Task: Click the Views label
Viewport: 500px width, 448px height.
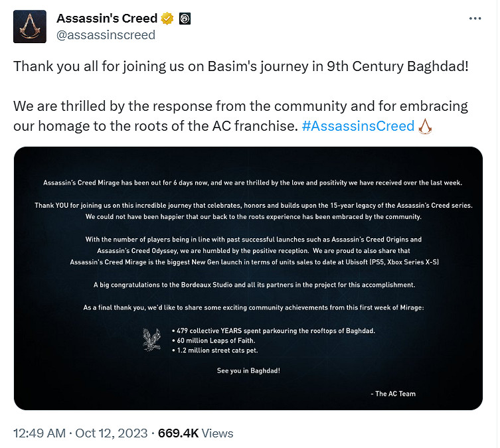Action: coord(217,433)
